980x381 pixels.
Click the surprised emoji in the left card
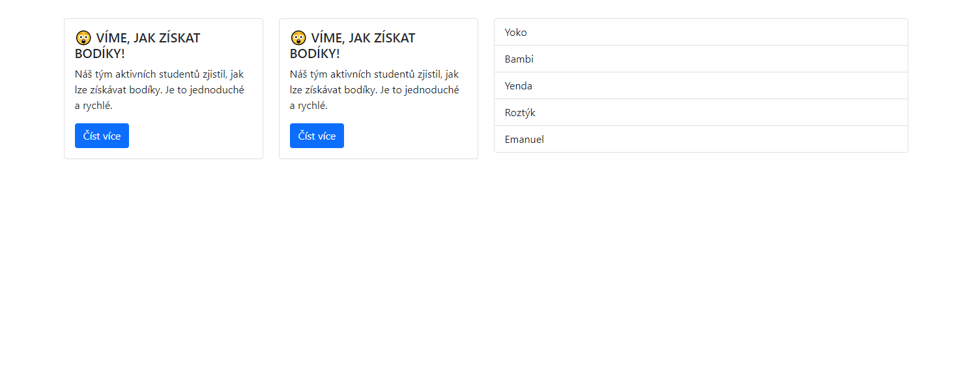pyautogui.click(x=83, y=38)
